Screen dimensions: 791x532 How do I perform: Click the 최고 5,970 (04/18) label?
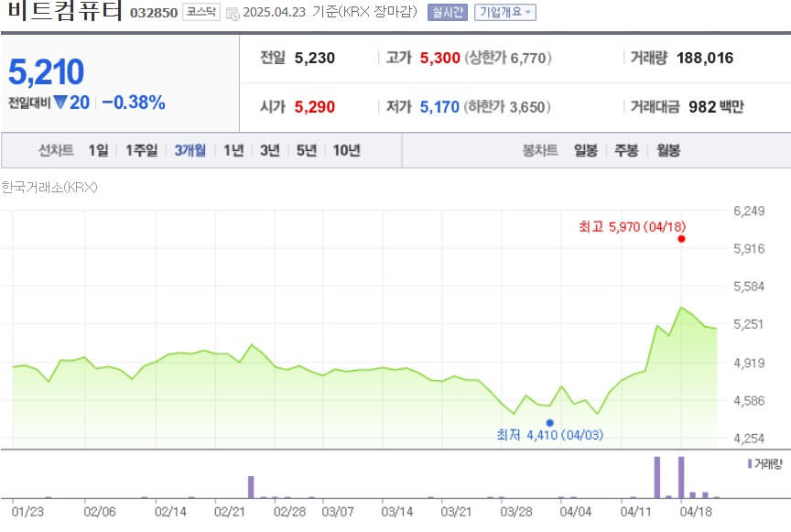coord(632,227)
